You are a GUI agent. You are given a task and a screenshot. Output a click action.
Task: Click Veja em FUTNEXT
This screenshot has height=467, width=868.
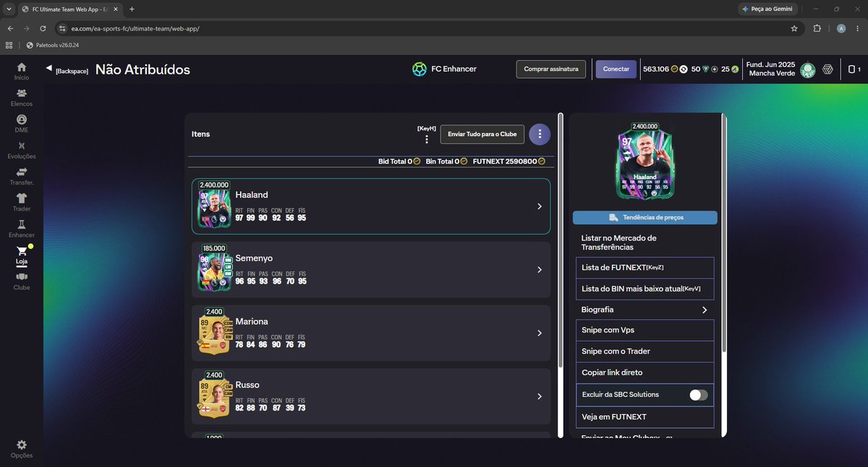pyautogui.click(x=644, y=417)
